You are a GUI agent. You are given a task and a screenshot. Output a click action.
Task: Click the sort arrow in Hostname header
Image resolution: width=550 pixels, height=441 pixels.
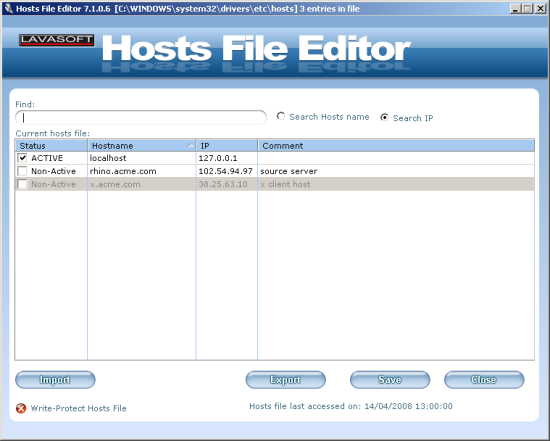pyautogui.click(x=190, y=145)
